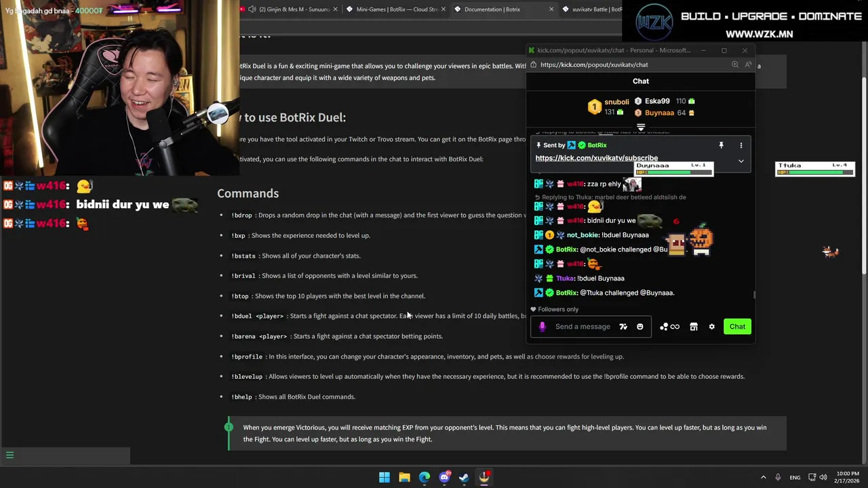868x488 pixels.
Task: Click the snuboli leaderboard entry
Action: (610, 106)
